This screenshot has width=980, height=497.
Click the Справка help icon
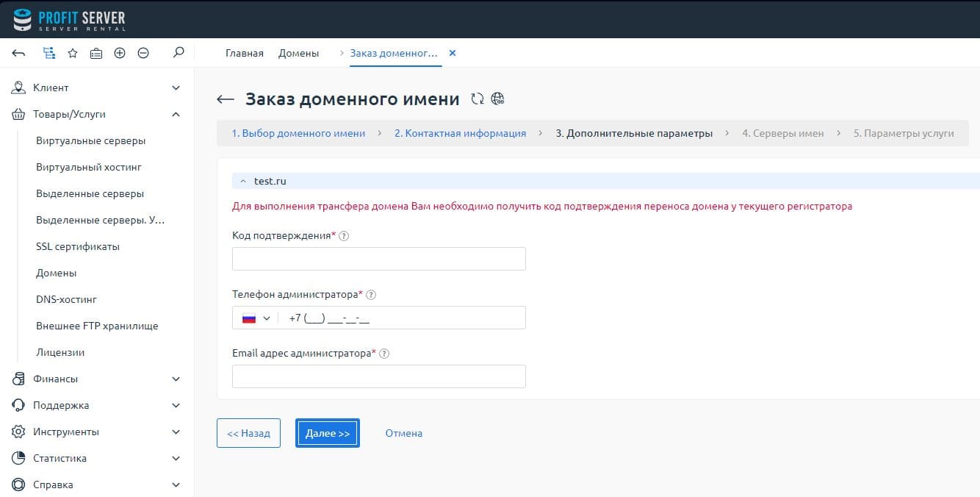tap(19, 485)
